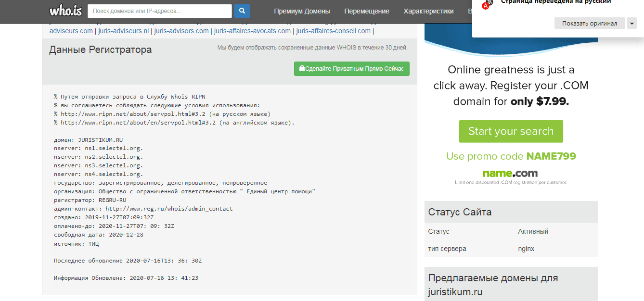
Task: Click the blue search magnifier button
Action: (x=242, y=11)
